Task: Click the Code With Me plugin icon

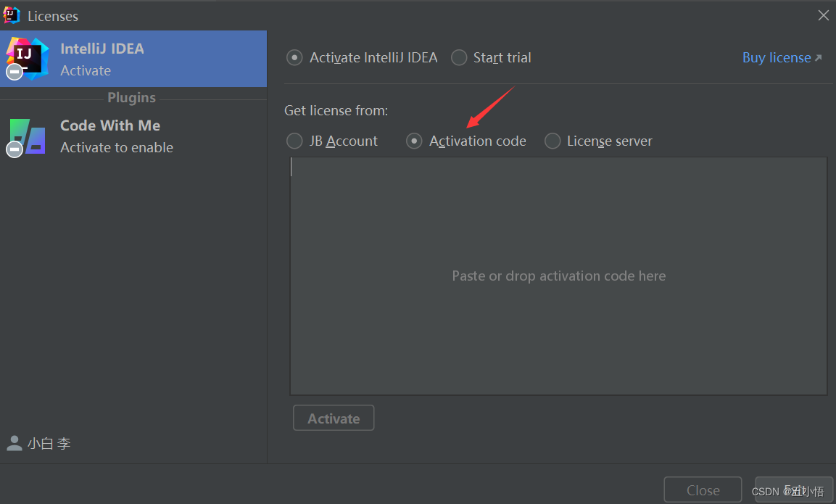Action: click(27, 136)
